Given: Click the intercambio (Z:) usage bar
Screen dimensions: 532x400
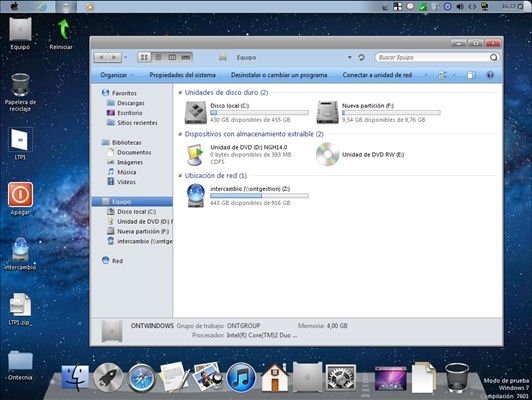Looking at the screenshot, I should pyautogui.click(x=259, y=196).
